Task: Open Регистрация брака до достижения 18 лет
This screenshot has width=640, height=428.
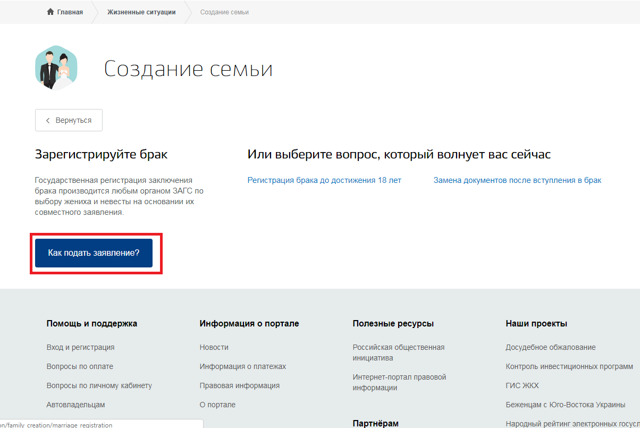Action: click(x=324, y=180)
